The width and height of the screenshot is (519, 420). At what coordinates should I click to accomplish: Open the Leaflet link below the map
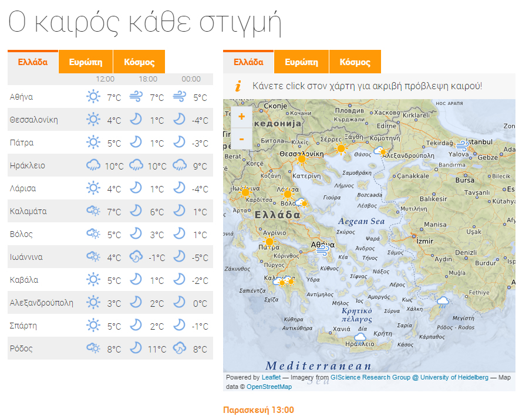271,378
